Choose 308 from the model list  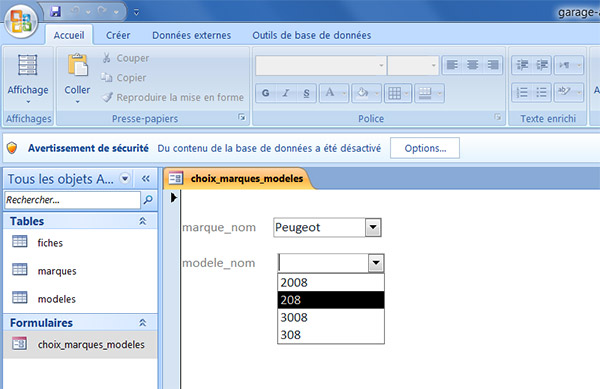(331, 335)
